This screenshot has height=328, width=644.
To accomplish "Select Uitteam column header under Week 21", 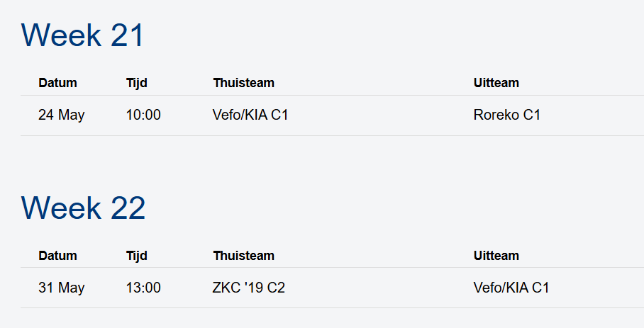I will (496, 83).
